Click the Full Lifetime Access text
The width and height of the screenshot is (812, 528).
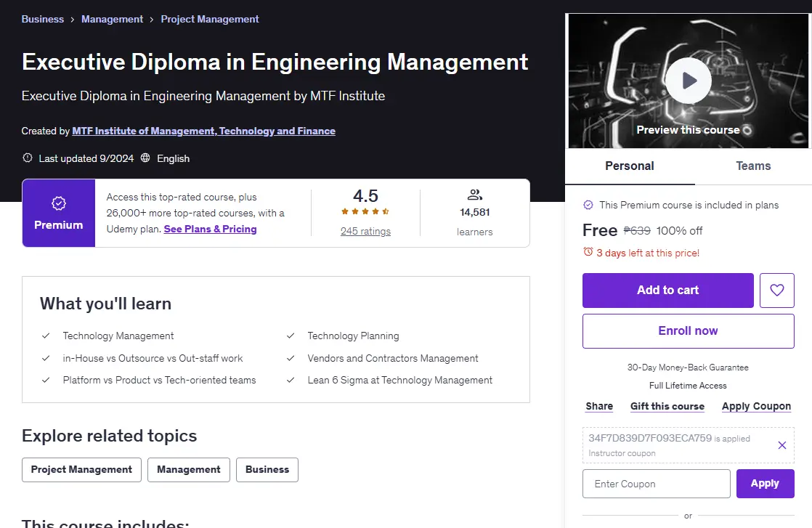[689, 386]
